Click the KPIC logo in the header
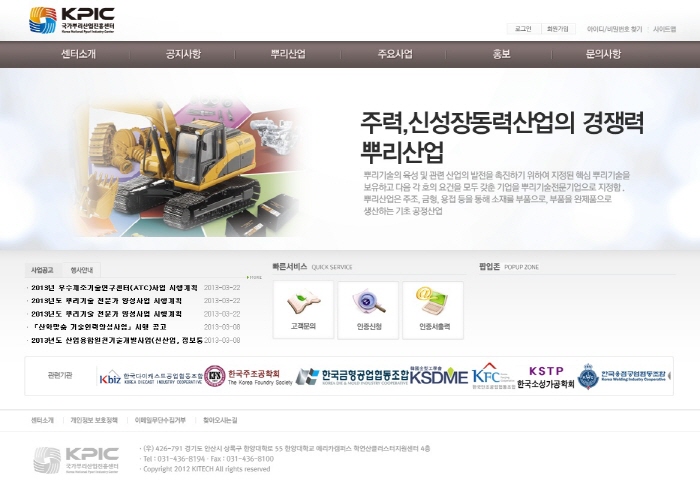The height and width of the screenshot is (500, 700). (x=72, y=20)
